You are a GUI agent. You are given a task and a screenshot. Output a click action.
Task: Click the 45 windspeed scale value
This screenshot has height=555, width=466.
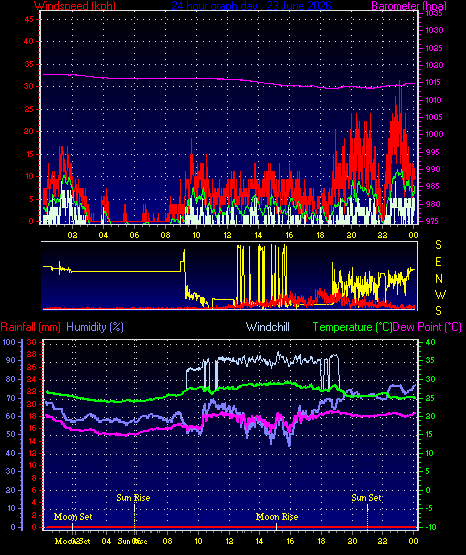29,19
